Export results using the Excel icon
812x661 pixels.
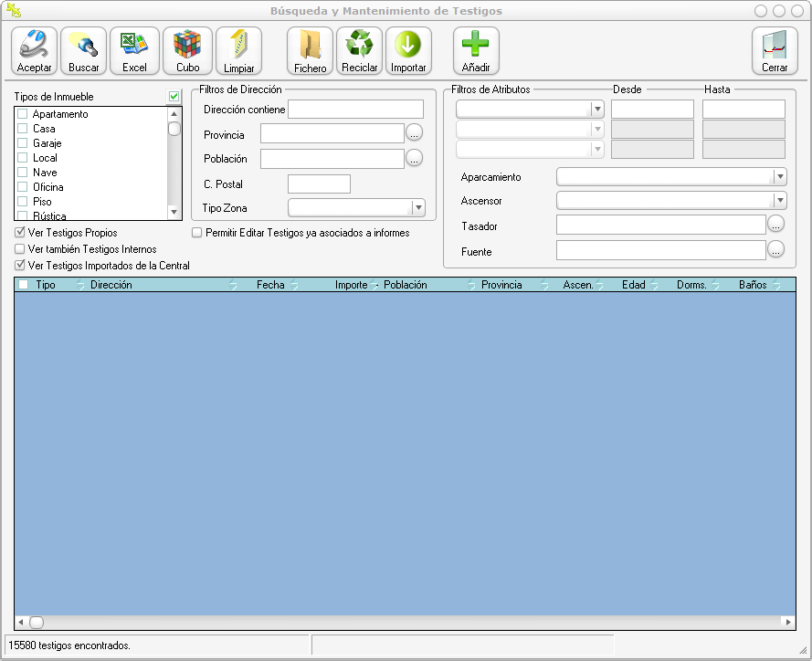coord(134,50)
